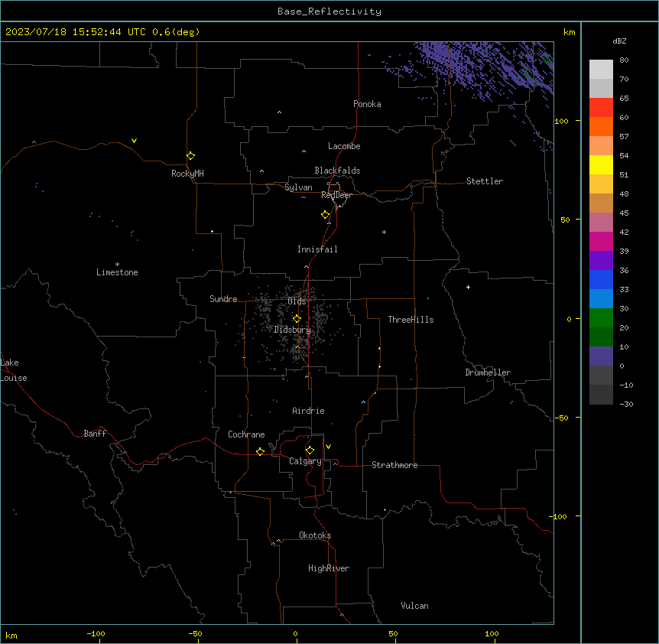Click the Strathmore label

point(394,465)
